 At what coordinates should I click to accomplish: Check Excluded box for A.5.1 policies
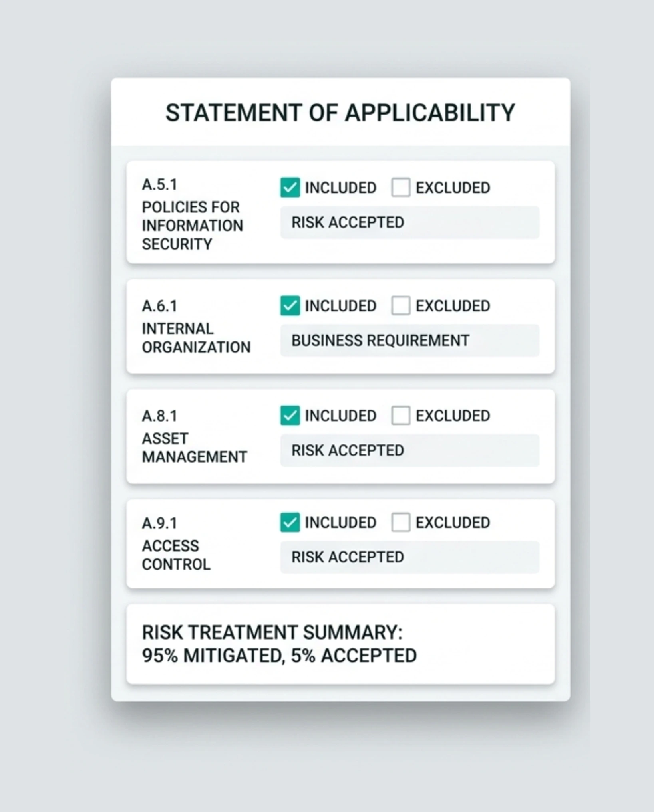click(x=401, y=187)
